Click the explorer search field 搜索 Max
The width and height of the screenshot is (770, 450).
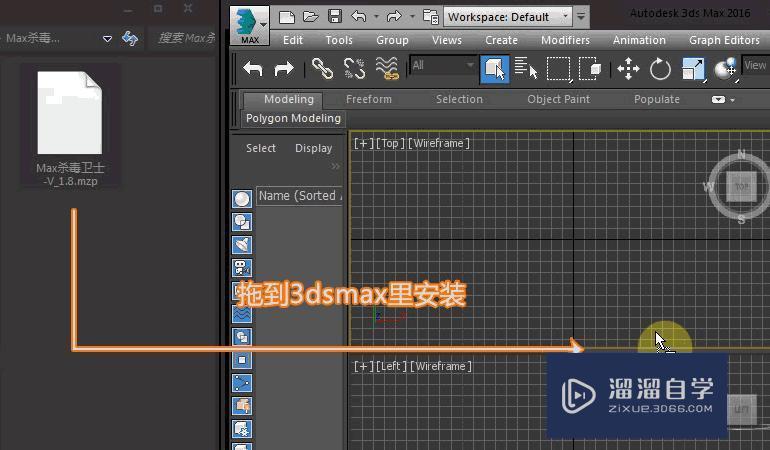185,38
